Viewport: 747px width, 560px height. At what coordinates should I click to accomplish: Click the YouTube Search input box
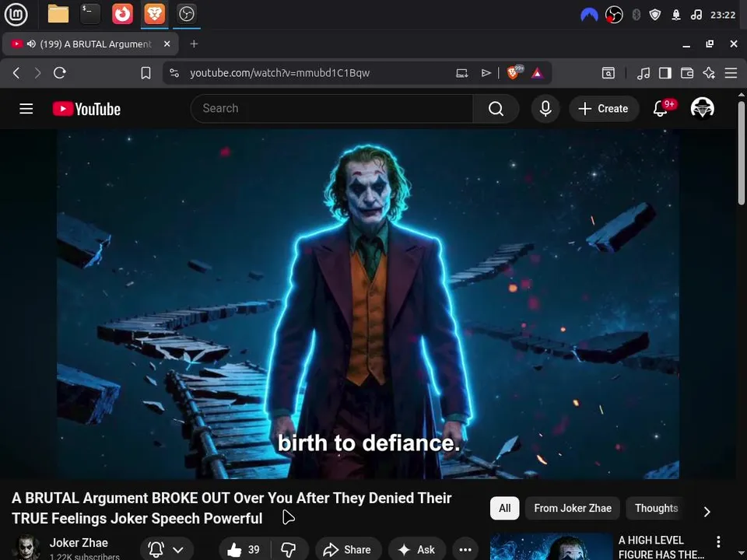pos(332,109)
